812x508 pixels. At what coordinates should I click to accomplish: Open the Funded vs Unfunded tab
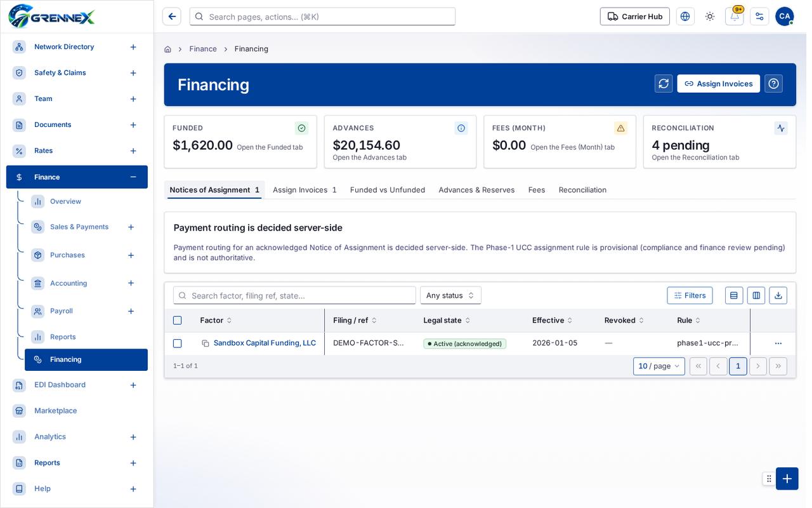(x=388, y=190)
